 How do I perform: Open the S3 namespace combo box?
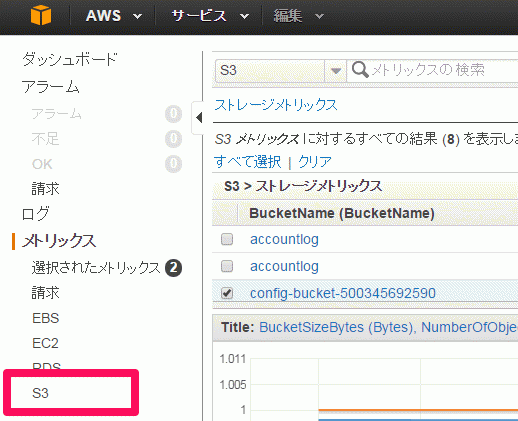tap(280, 70)
